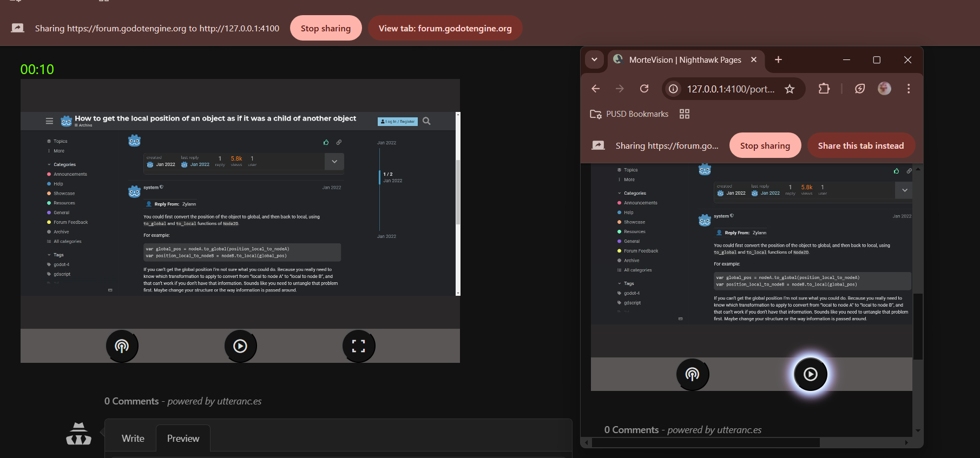Collapse Tags section in the main page sidebar
The image size is (980, 458).
[x=56, y=255]
